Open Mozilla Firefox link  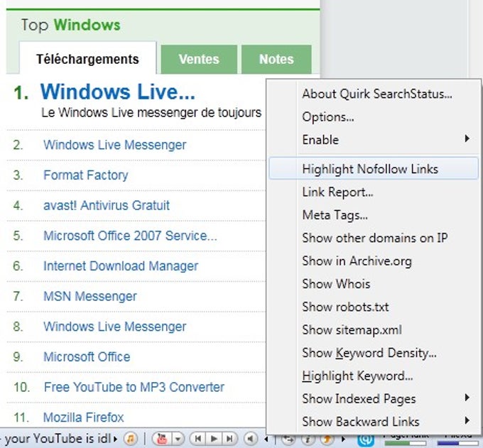(x=83, y=417)
